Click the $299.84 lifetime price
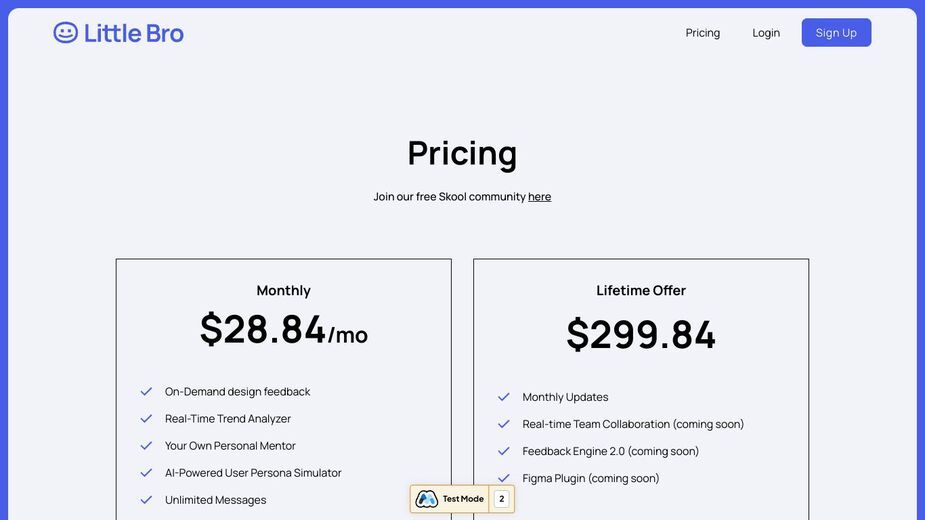This screenshot has height=520, width=925. click(x=641, y=335)
